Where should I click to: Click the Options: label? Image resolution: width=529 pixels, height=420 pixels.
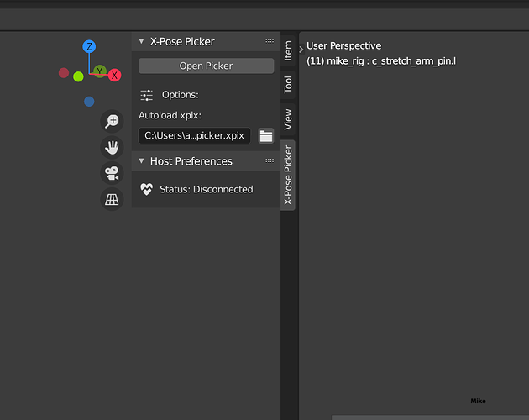tap(181, 95)
